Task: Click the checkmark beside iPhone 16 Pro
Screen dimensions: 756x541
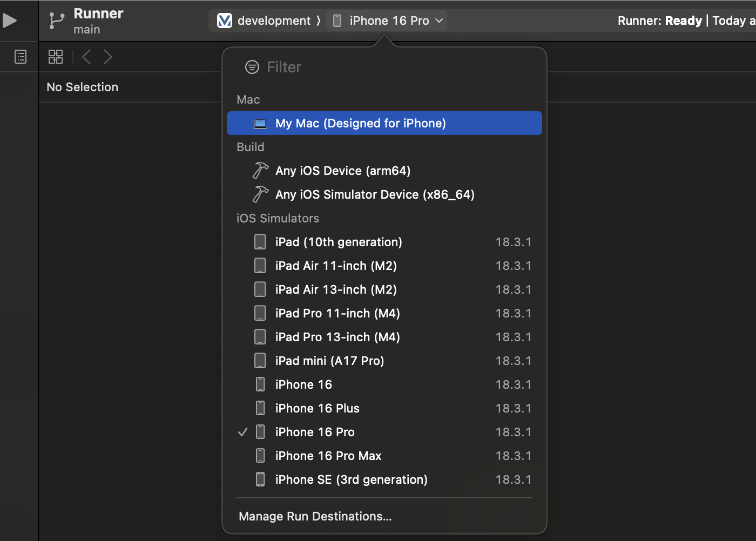Action: 243,432
